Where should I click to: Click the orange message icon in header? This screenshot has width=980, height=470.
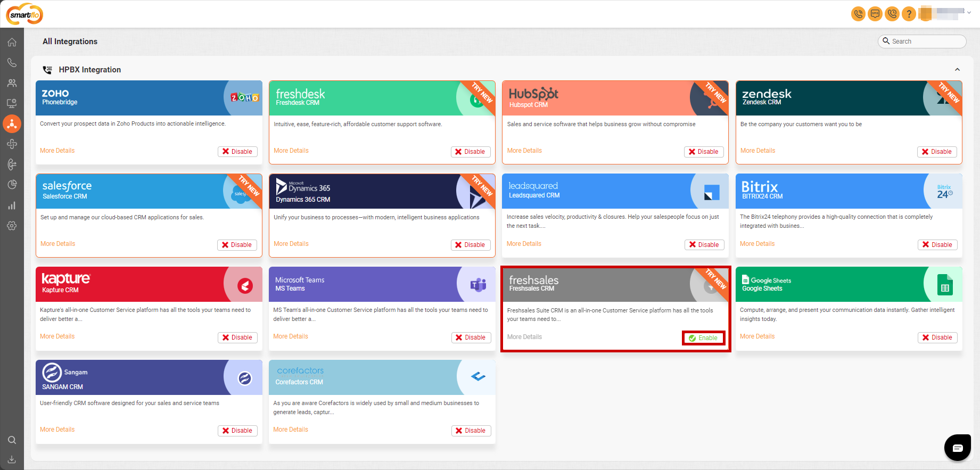875,14
